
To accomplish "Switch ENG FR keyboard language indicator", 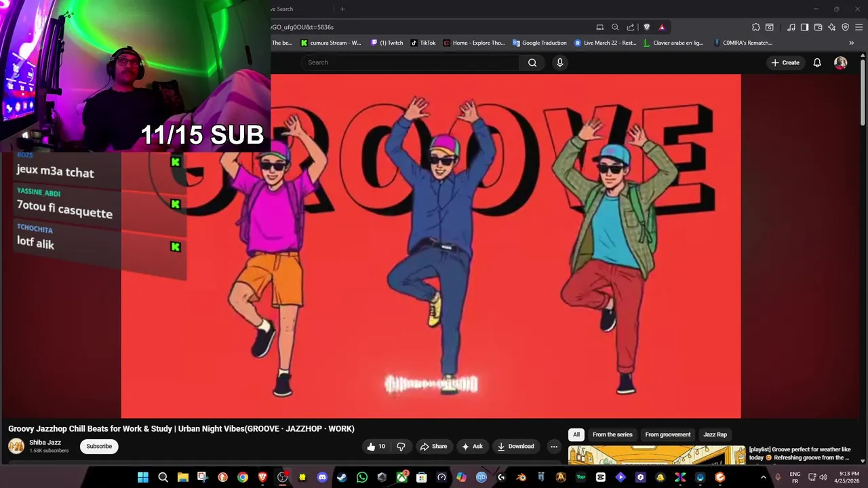I will (x=795, y=477).
